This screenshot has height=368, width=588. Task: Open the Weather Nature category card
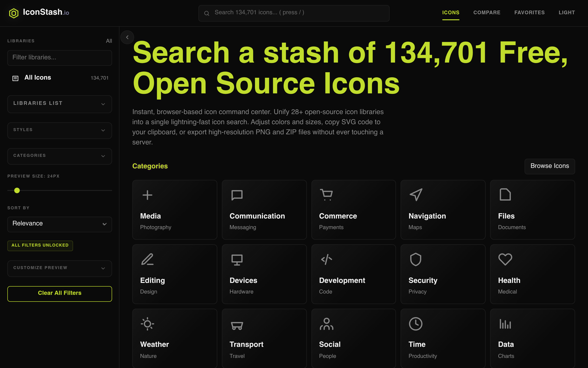(175, 339)
